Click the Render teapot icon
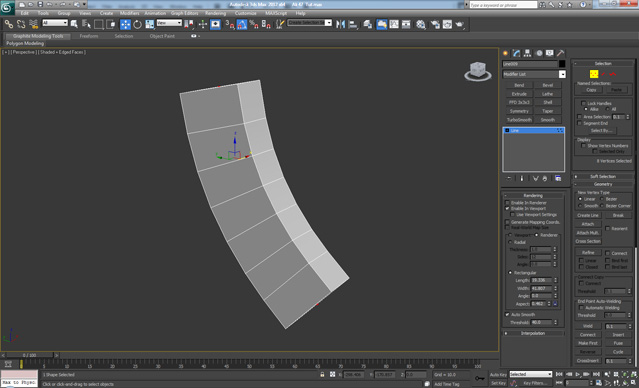Viewport: 639px width, 388px height. pyautogui.click(x=460, y=24)
